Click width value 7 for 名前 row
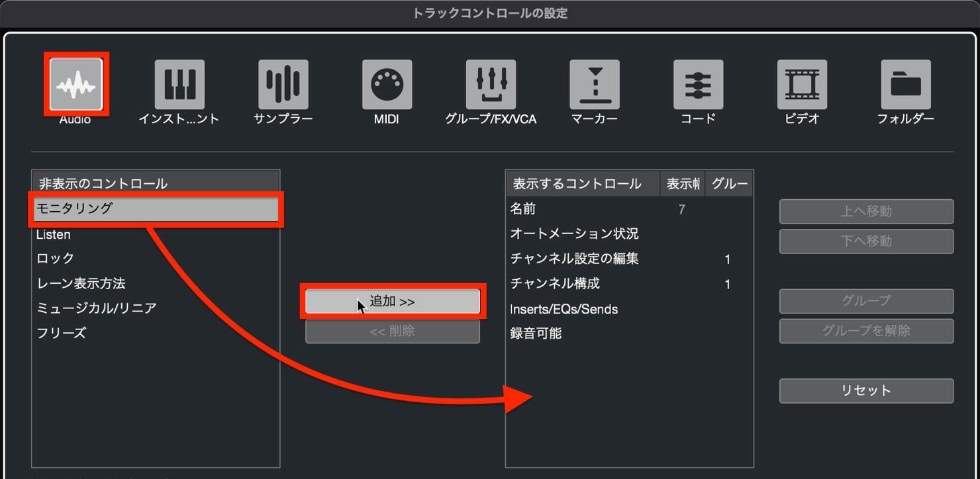Viewport: 980px width, 479px height. click(682, 210)
